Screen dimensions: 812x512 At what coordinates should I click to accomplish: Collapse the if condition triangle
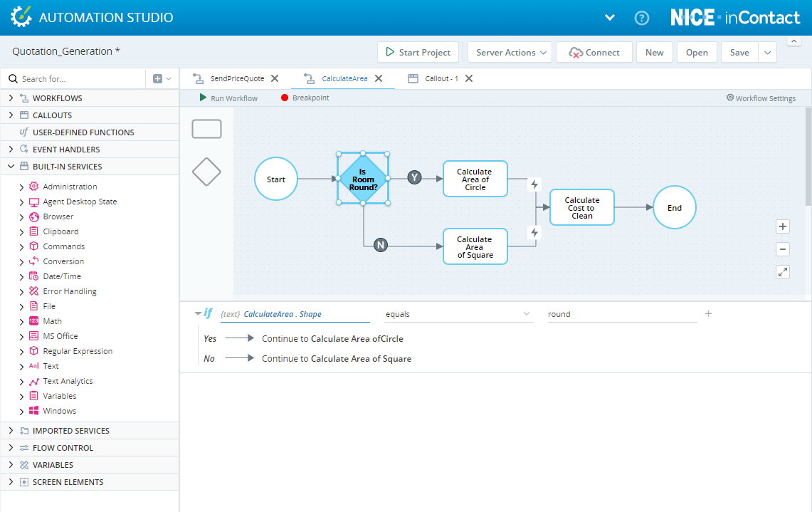198,313
